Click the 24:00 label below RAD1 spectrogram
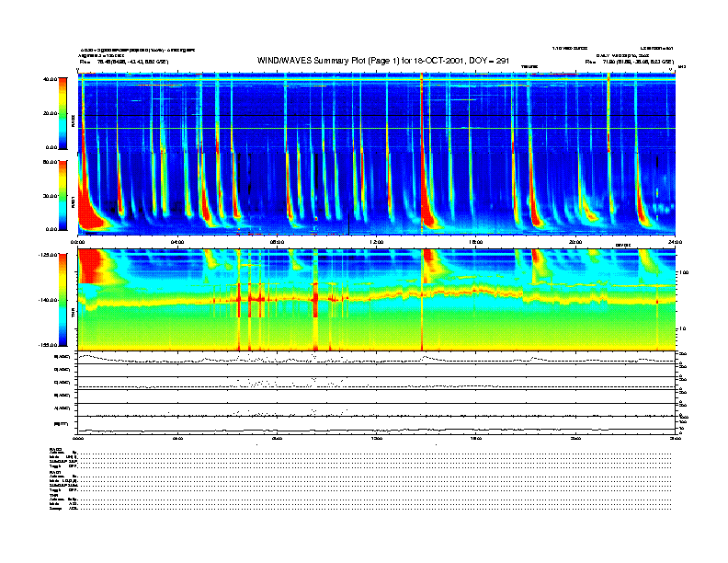Image resolution: width=728 pixels, height=563 pixels. pyautogui.click(x=675, y=242)
